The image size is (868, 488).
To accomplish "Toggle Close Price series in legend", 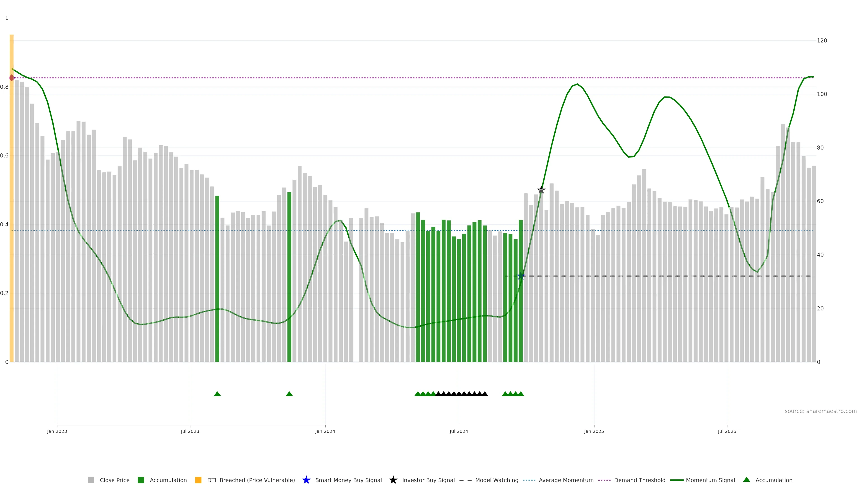I will click(115, 480).
